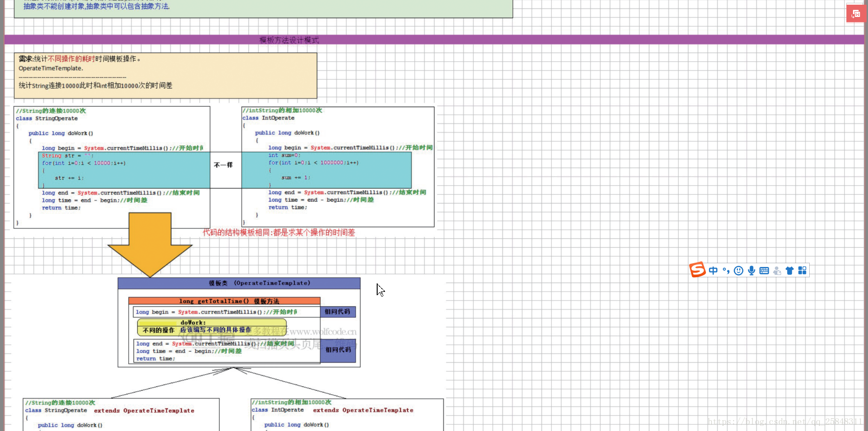Viewport: 868px width, 431px height.
Task: Click the 'int sum=0;' code line
Action: 284,155
